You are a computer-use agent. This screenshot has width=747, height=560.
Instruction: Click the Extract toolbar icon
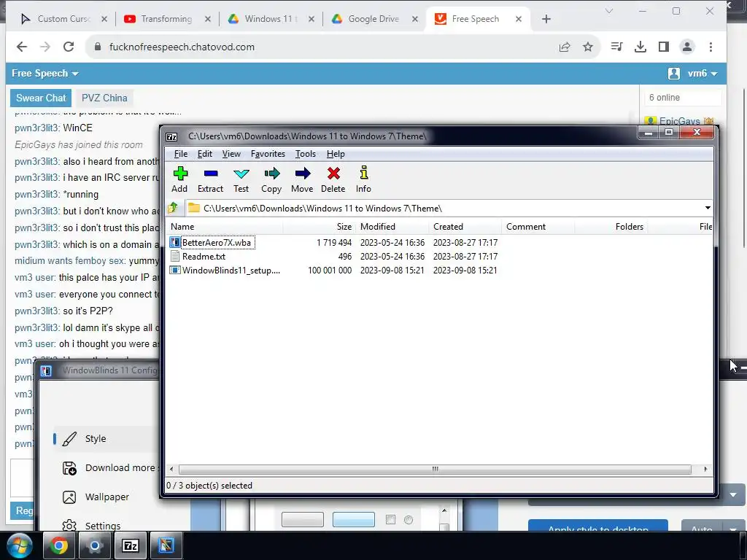pos(210,179)
